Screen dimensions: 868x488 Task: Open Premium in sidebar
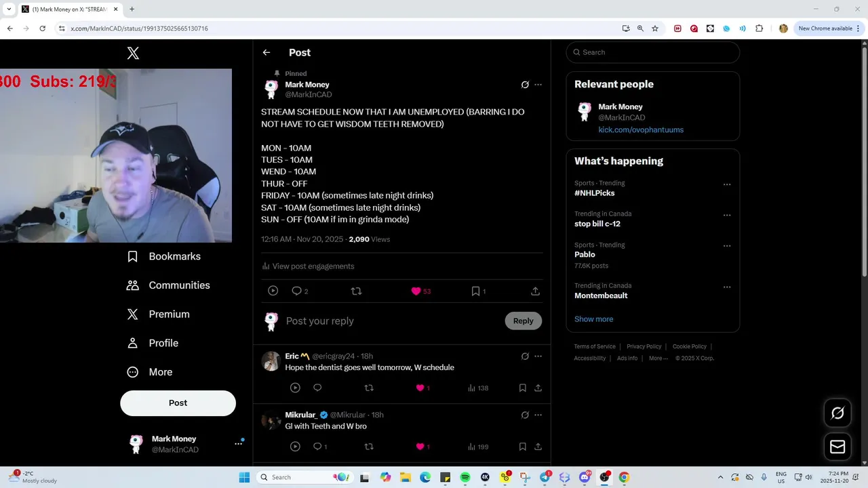(158, 314)
